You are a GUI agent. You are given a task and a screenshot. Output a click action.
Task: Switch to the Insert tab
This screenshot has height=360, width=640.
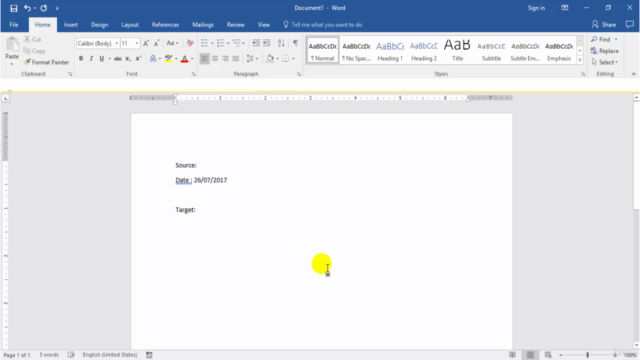[71, 24]
